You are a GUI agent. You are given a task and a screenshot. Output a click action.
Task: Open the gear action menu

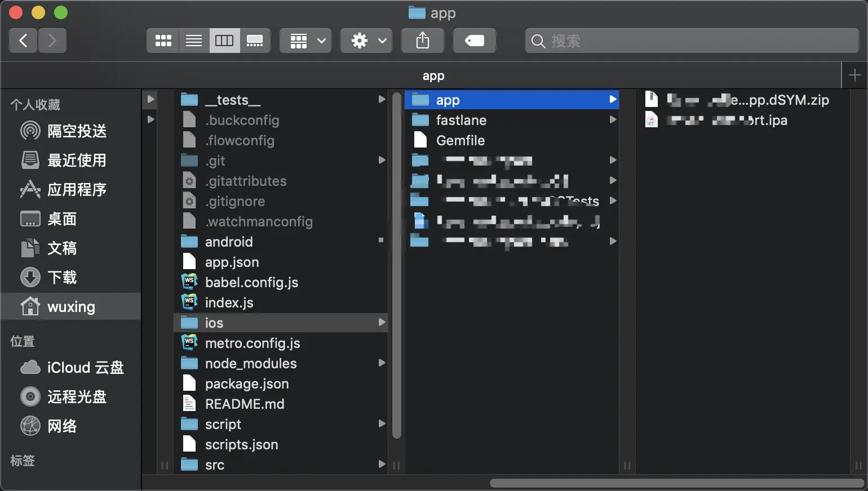coord(366,41)
